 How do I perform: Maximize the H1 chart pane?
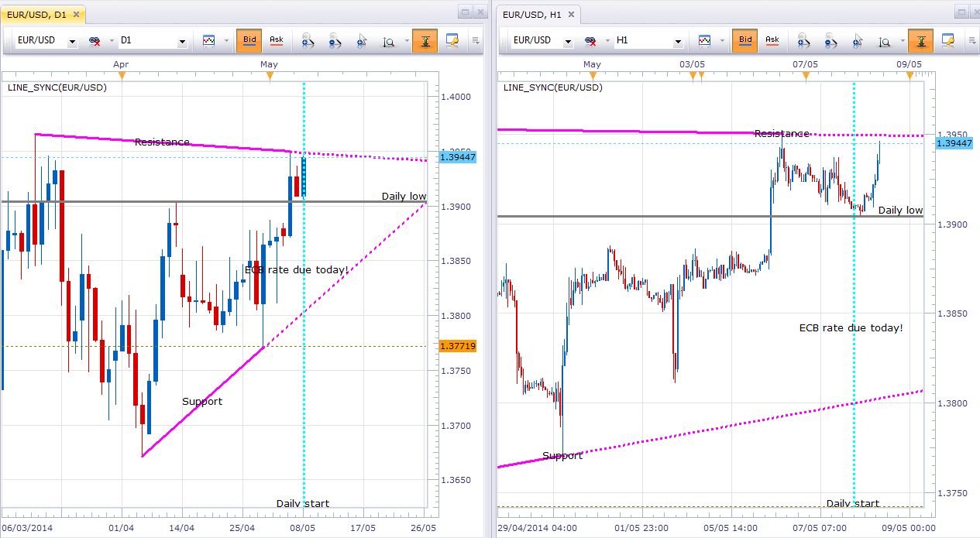point(961,12)
